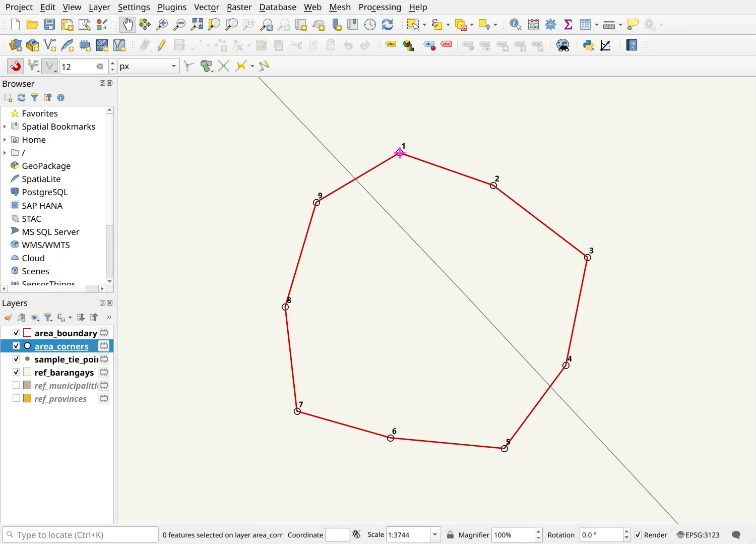Select the Identify Features tool
Viewport: 756px width, 544px height.
click(516, 24)
